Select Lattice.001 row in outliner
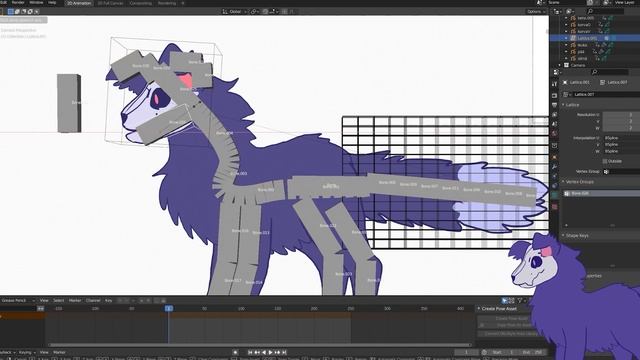This screenshot has width=640, height=360. [x=594, y=38]
